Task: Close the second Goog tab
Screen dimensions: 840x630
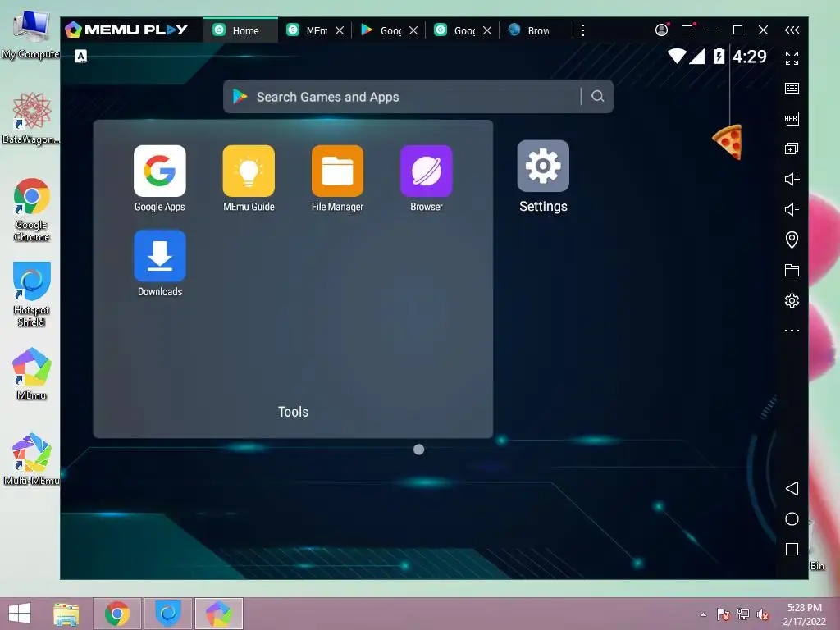Action: 487,30
